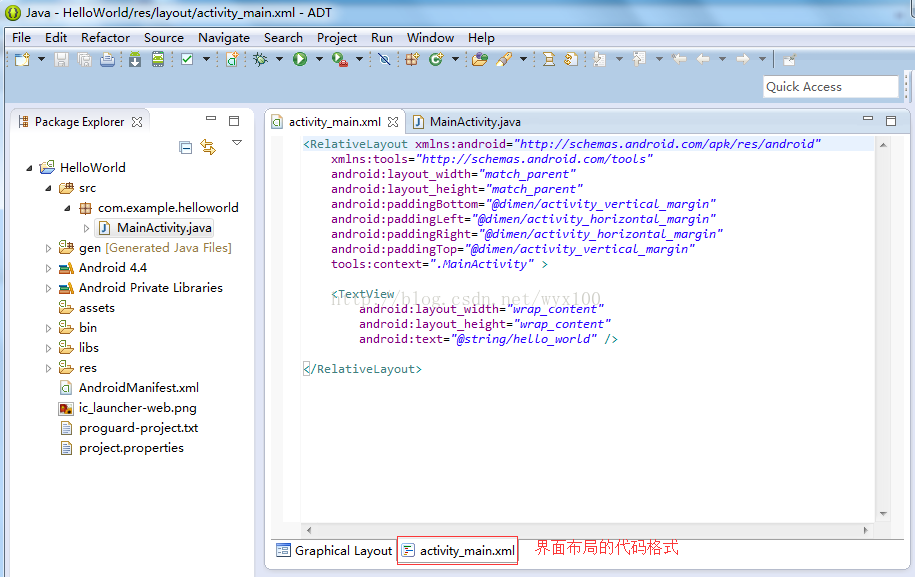Open the Refactor menu
Viewport: 915px width, 577px height.
(105, 38)
